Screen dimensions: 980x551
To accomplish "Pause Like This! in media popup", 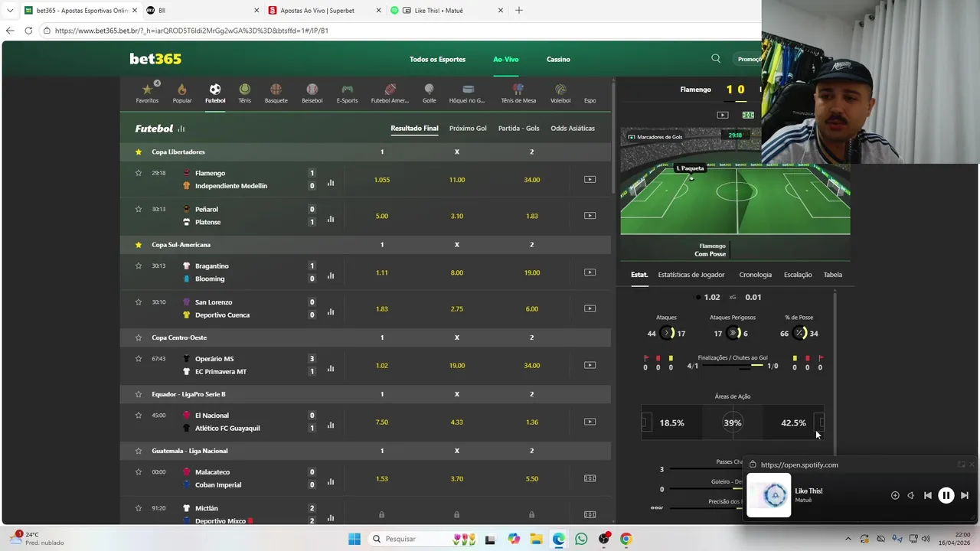I will tap(946, 495).
